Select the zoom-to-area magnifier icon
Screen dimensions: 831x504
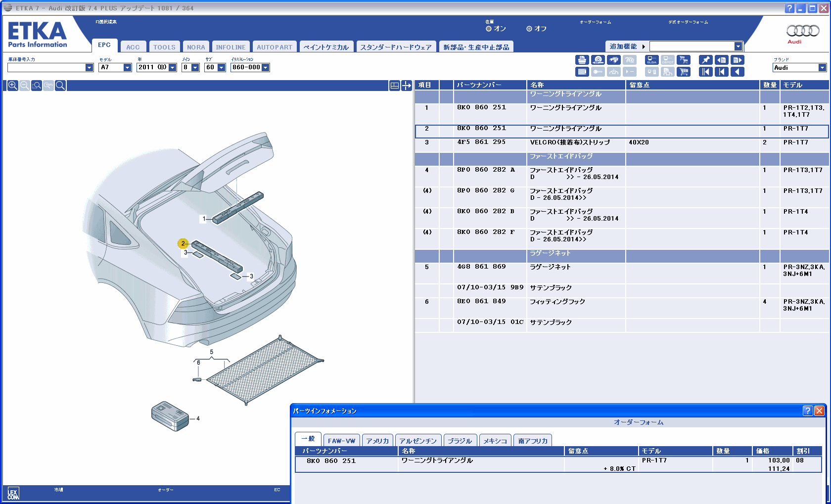37,86
